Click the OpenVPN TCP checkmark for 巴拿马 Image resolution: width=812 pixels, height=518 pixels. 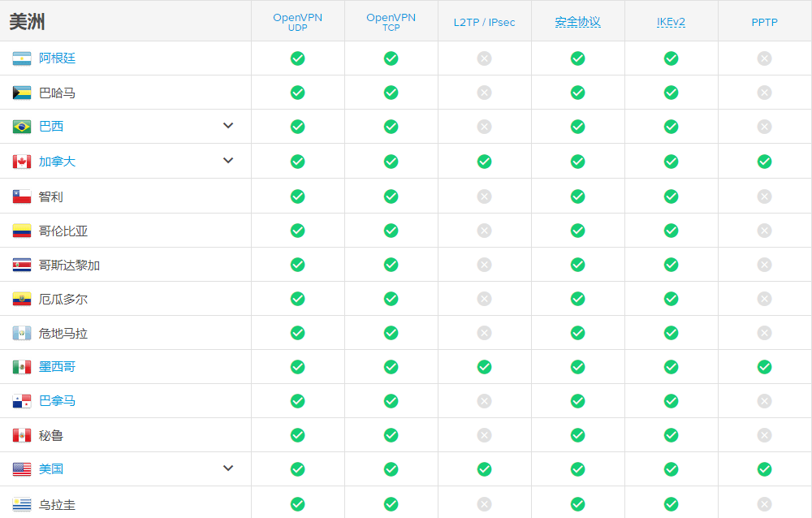[391, 401]
